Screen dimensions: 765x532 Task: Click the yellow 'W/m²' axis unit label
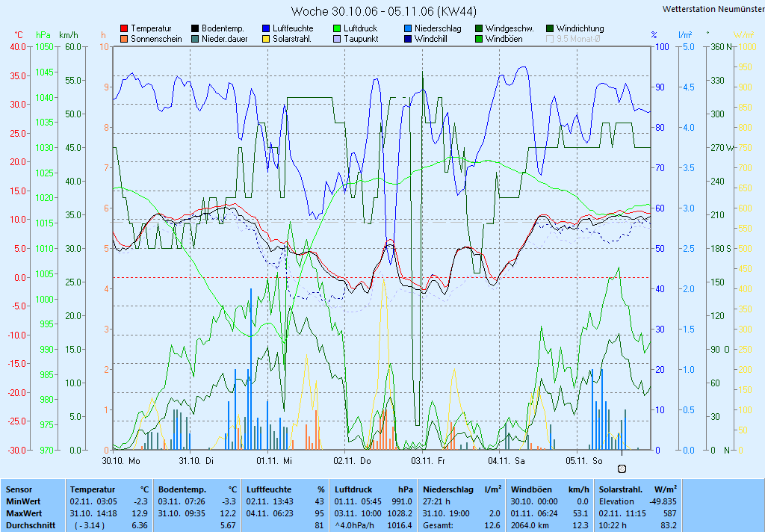pos(744,35)
